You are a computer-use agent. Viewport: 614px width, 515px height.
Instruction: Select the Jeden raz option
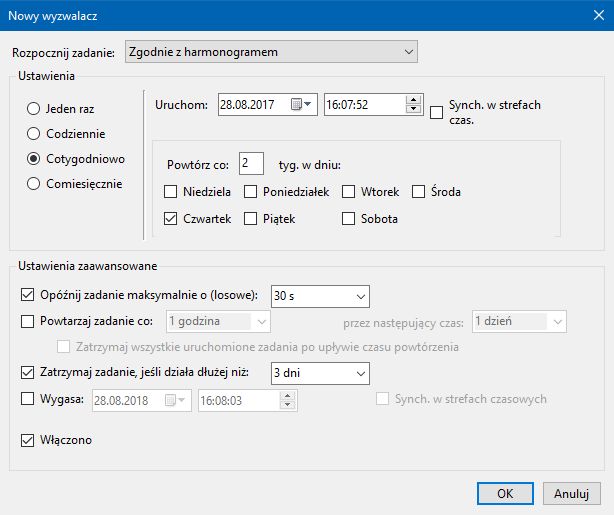tap(34, 108)
